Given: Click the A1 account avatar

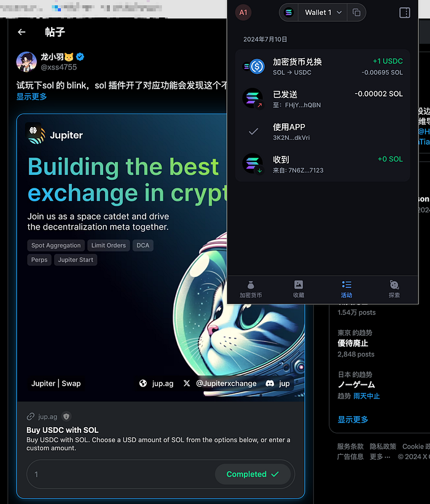Looking at the screenshot, I should (243, 12).
